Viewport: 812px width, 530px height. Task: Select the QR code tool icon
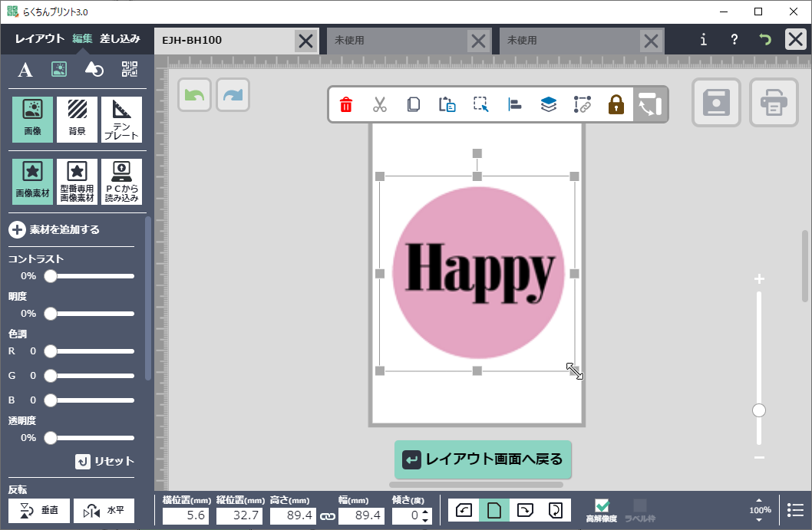coord(130,70)
